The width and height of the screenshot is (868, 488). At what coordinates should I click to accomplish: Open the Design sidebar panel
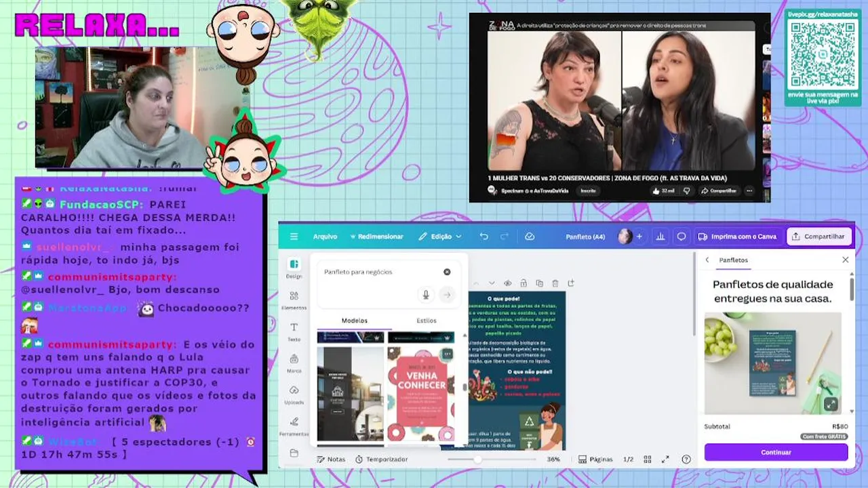(x=294, y=268)
